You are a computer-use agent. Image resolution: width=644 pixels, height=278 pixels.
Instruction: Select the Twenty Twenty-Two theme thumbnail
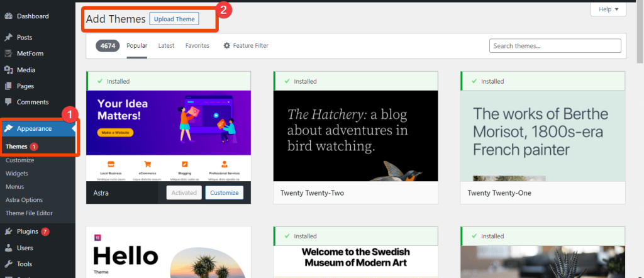(x=355, y=135)
